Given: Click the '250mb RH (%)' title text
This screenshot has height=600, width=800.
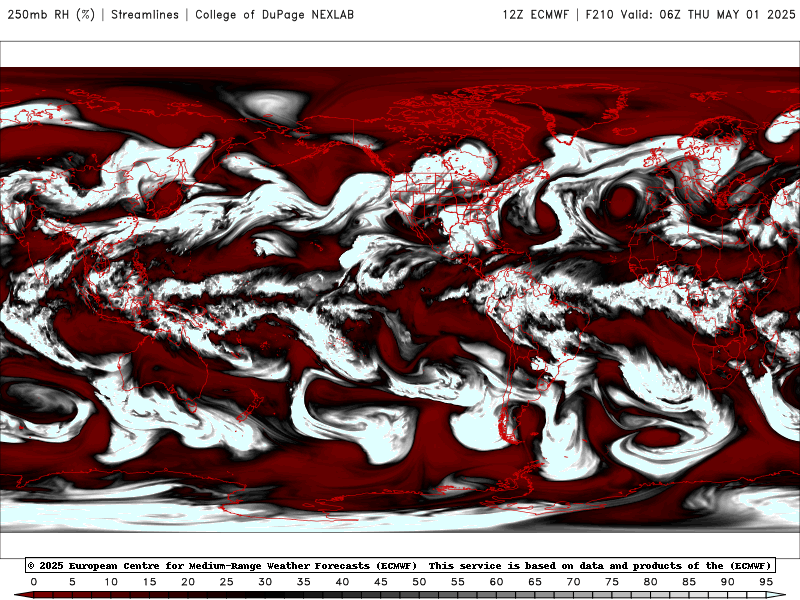Looking at the screenshot, I should click(51, 14).
